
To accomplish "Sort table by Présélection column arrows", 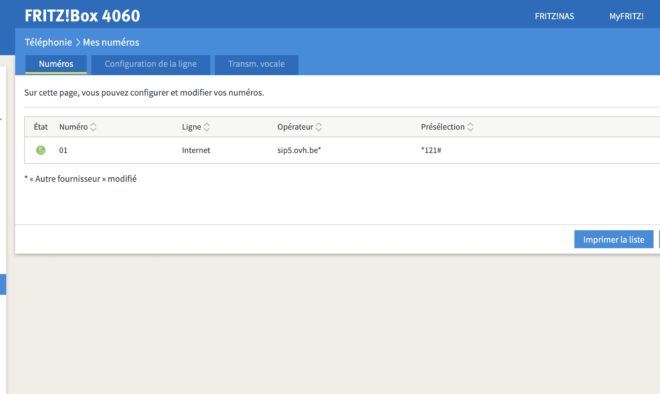I will pyautogui.click(x=470, y=127).
